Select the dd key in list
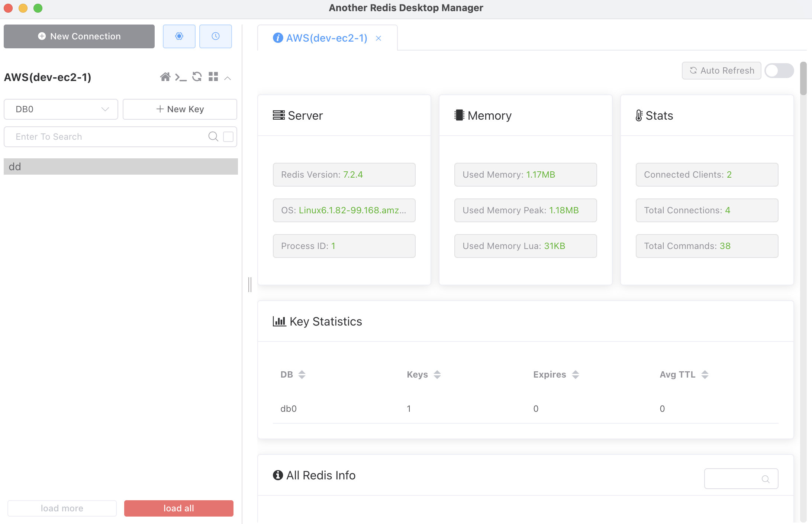Image resolution: width=812 pixels, height=524 pixels. [x=121, y=166]
